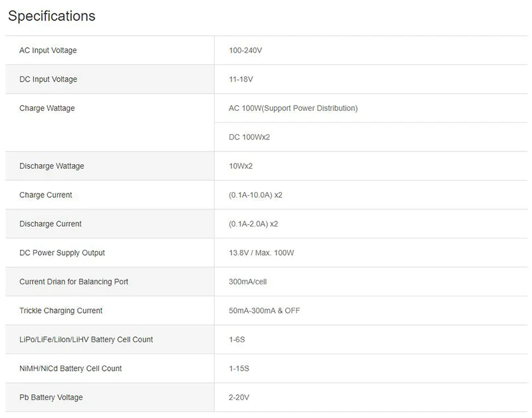
Task: Click the 1-15S NiMH/NiCd cell count value
Action: tap(239, 369)
